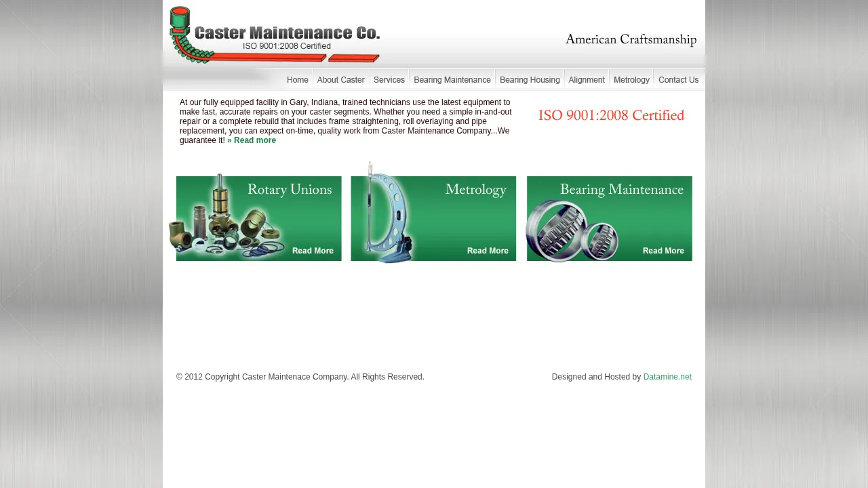Click the Rotary Unions banner title
This screenshot has width=868, height=488.
tap(290, 190)
